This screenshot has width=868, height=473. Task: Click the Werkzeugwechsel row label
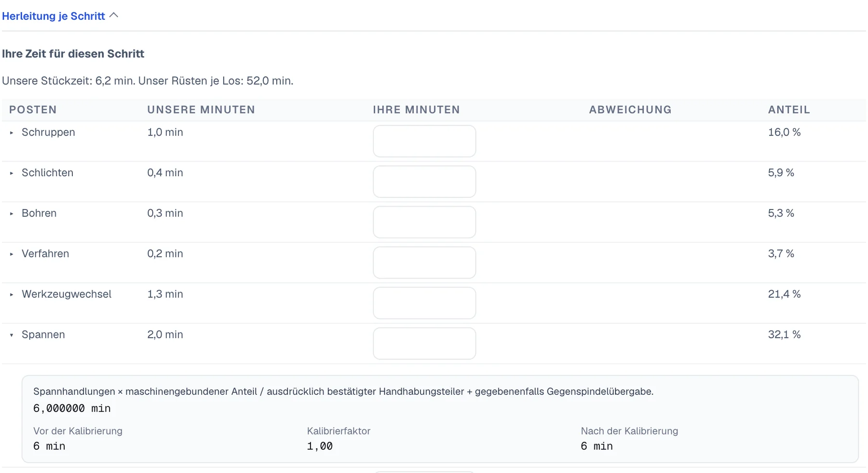[x=67, y=294]
